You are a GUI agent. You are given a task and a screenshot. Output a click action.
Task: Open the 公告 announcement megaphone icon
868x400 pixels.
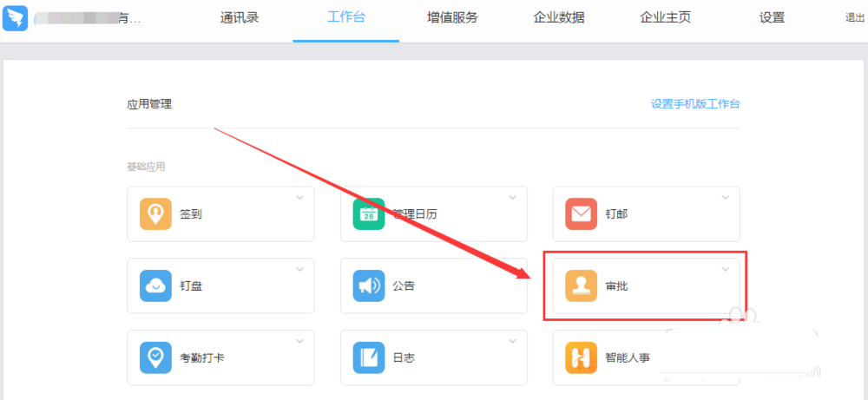(x=369, y=285)
